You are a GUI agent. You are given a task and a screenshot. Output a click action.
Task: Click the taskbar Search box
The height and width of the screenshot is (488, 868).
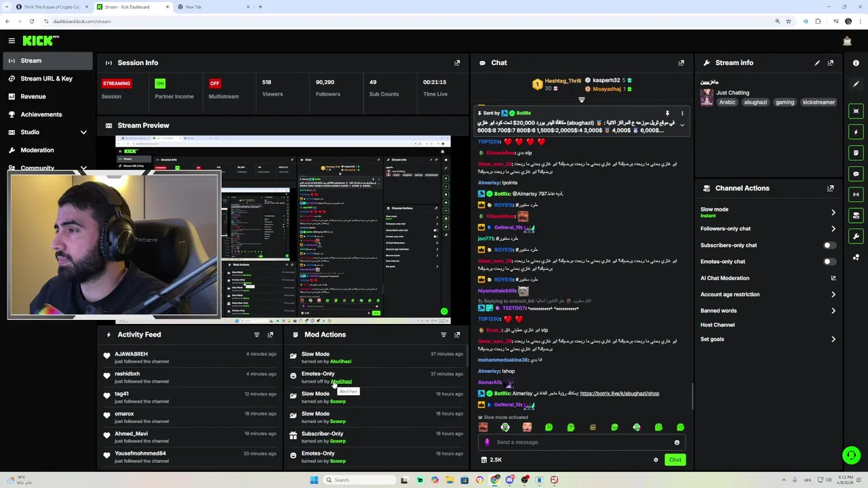point(359,480)
